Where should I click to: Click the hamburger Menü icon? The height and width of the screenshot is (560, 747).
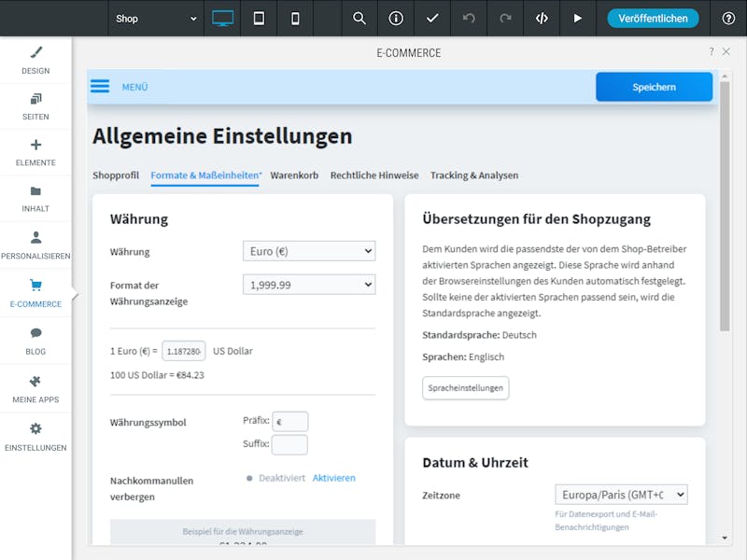[100, 86]
